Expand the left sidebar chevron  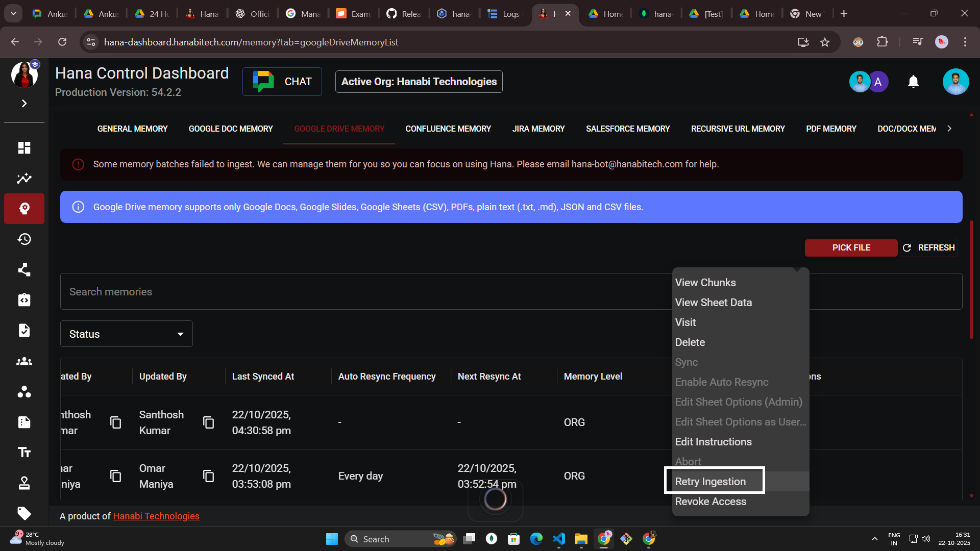pos(24,104)
